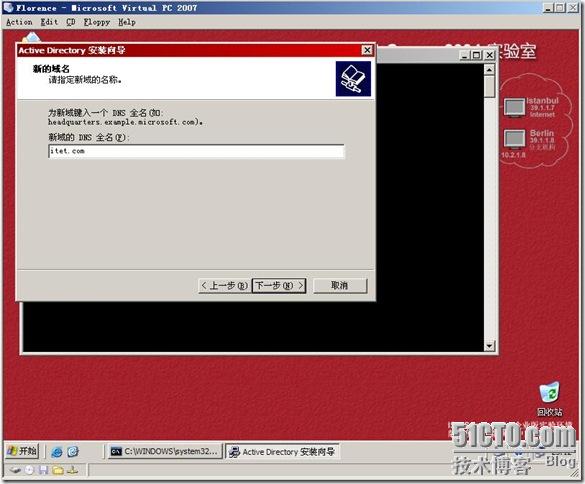Click the hard disk activity icon in Virtual PC status bar
The width and height of the screenshot is (585, 484).
(15, 470)
